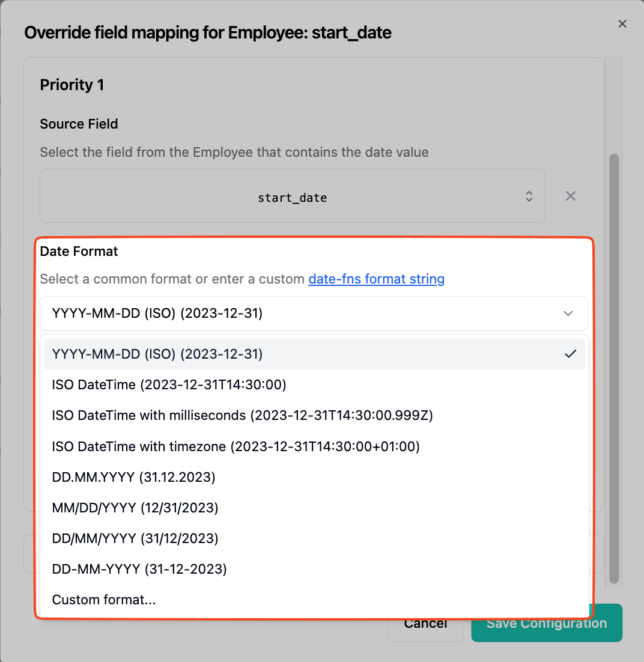Viewport: 644px width, 662px height.
Task: Choose Custom format... option
Action: click(x=314, y=600)
